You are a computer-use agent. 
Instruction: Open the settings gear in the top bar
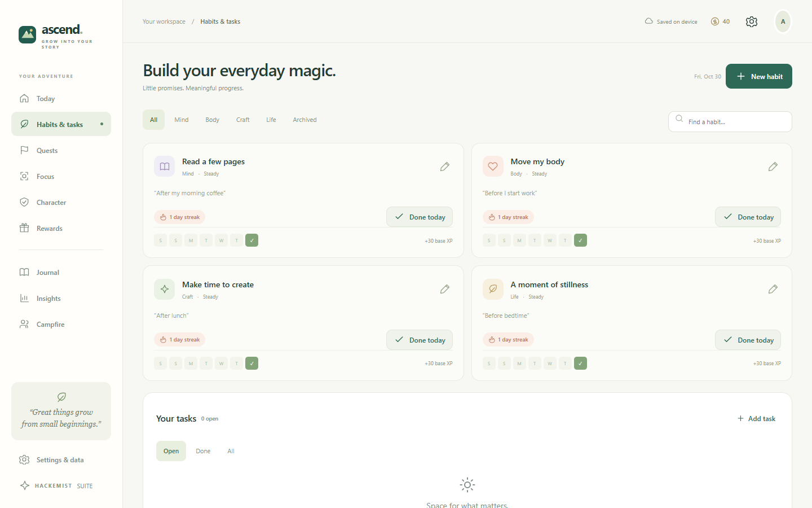click(x=752, y=21)
